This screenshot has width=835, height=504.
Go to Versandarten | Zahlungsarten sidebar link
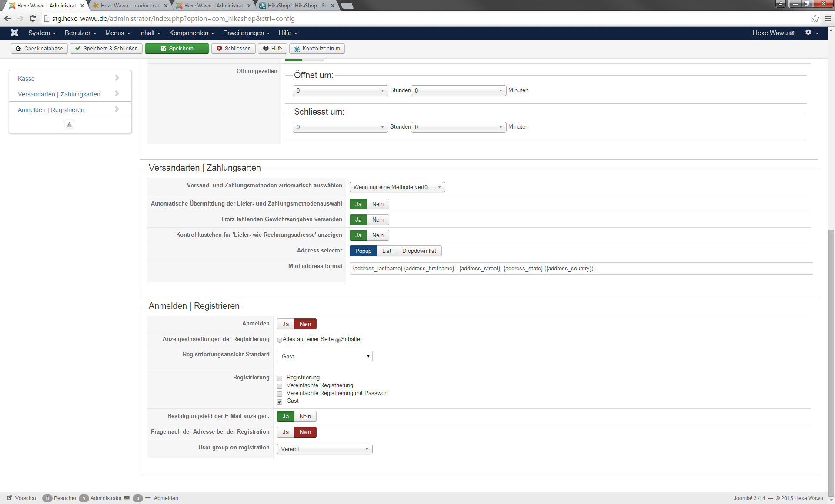59,94
